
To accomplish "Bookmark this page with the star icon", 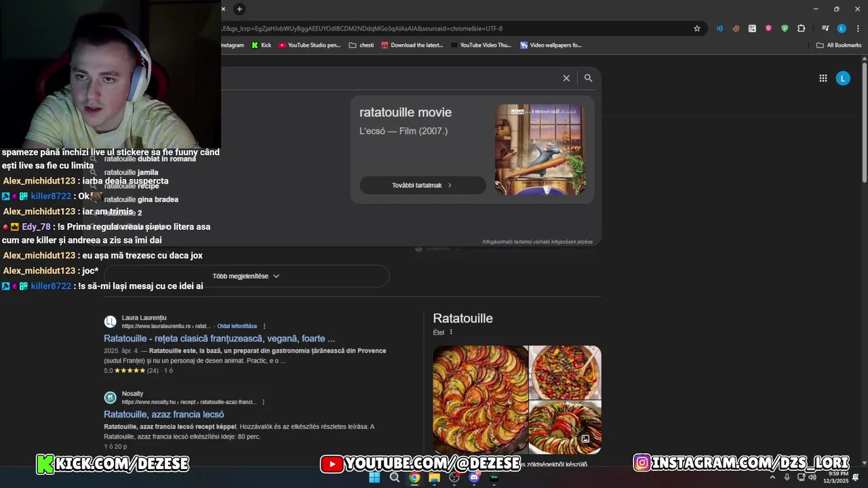I will [696, 28].
